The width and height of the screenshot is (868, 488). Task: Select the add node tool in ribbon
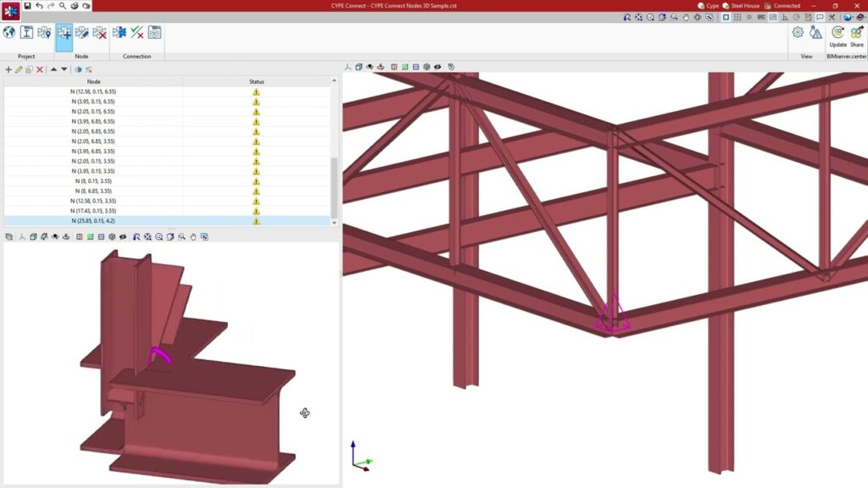pyautogui.click(x=64, y=33)
